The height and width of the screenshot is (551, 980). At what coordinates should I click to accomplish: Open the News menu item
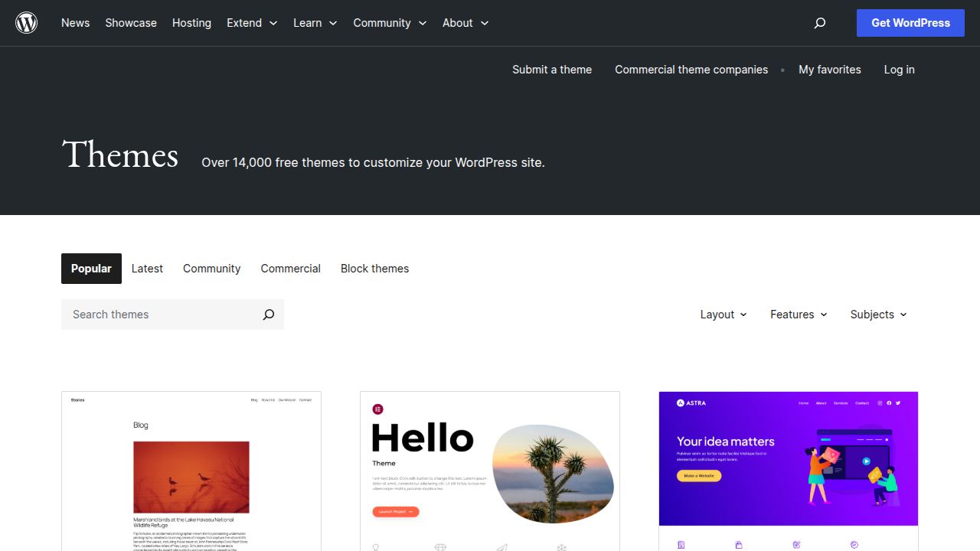[75, 23]
